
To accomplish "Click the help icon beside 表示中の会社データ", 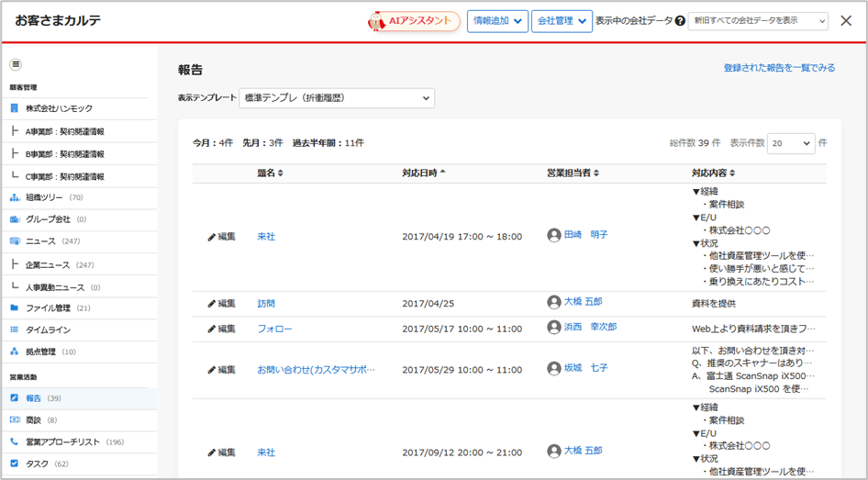I will (680, 21).
